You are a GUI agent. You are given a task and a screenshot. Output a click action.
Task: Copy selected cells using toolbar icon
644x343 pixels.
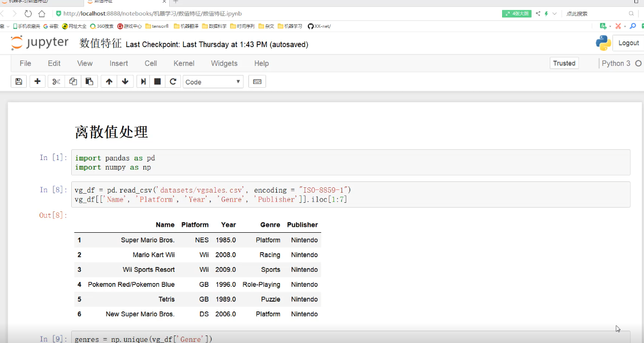click(x=73, y=81)
